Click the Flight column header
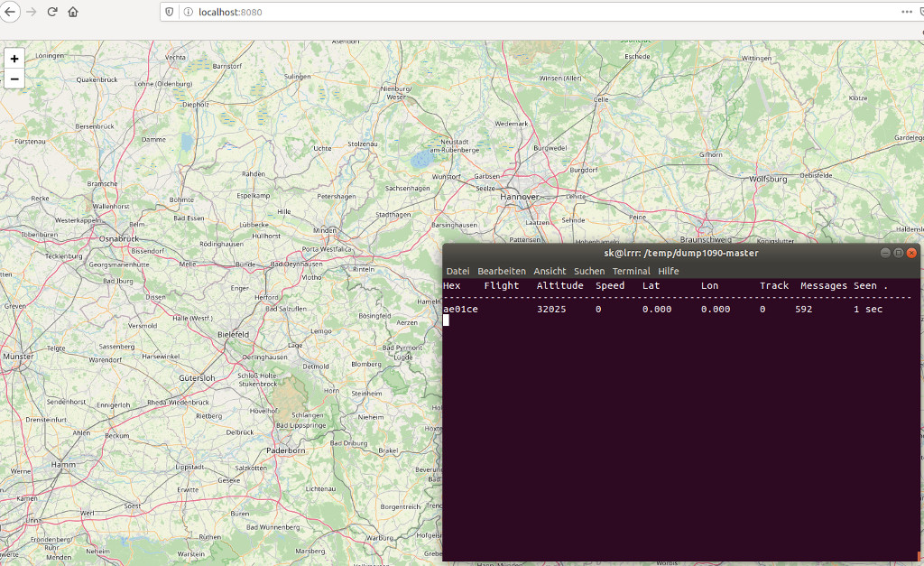This screenshot has height=566, width=924. (x=502, y=285)
